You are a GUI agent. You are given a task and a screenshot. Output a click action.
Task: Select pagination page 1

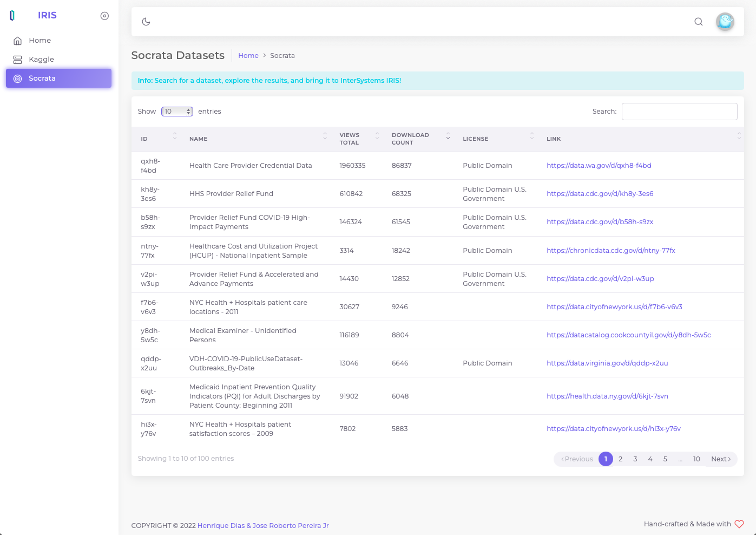coord(606,459)
